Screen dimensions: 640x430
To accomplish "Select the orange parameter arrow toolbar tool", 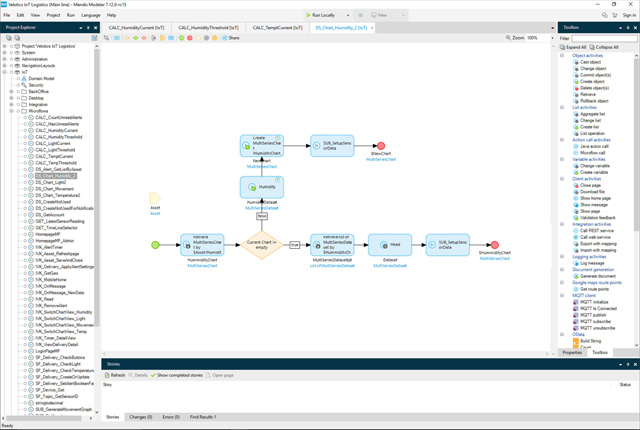I will click(x=162, y=38).
